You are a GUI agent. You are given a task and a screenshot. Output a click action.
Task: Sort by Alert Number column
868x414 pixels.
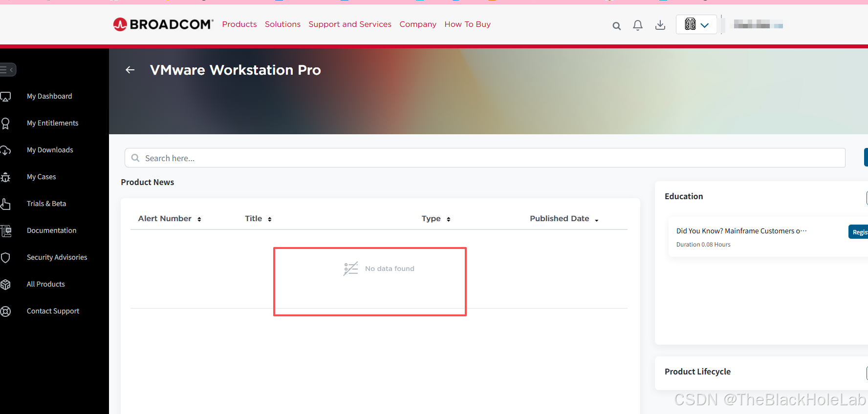point(170,219)
